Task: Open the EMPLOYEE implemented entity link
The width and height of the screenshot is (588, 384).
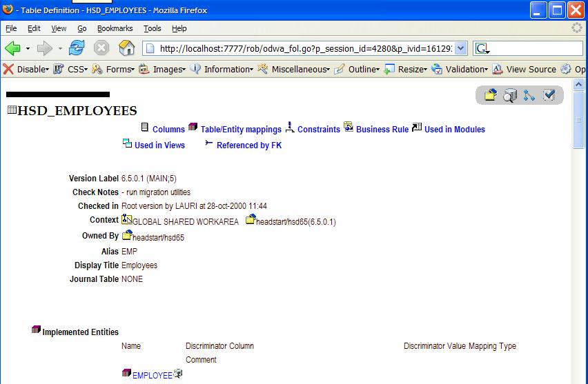Action: (152, 375)
